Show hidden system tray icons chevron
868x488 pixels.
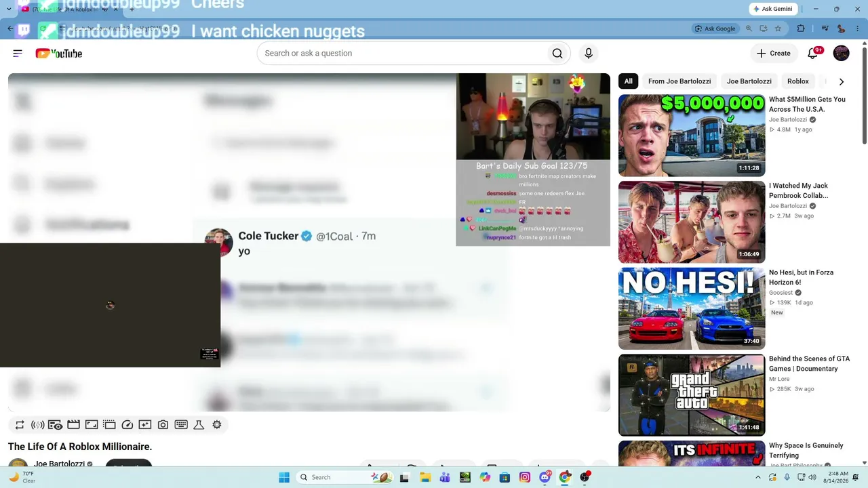(758, 477)
